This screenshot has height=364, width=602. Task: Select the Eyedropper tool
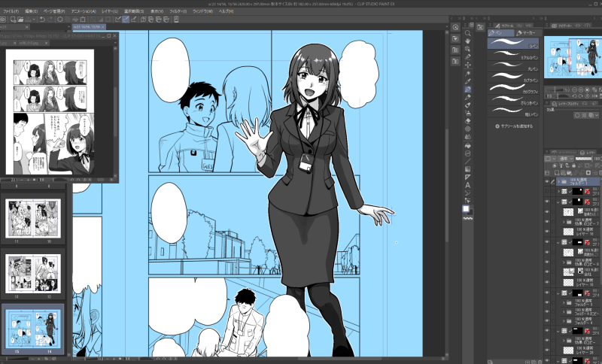click(467, 81)
